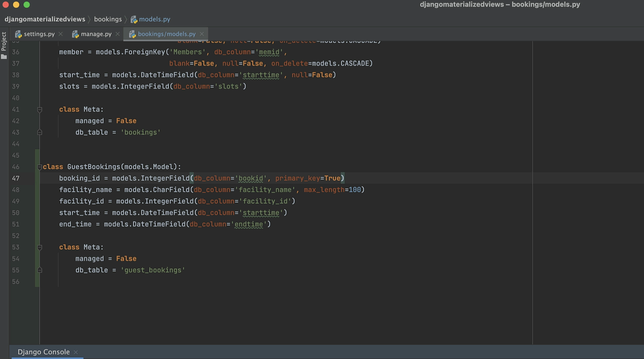Close the Django Console panel

(76, 352)
